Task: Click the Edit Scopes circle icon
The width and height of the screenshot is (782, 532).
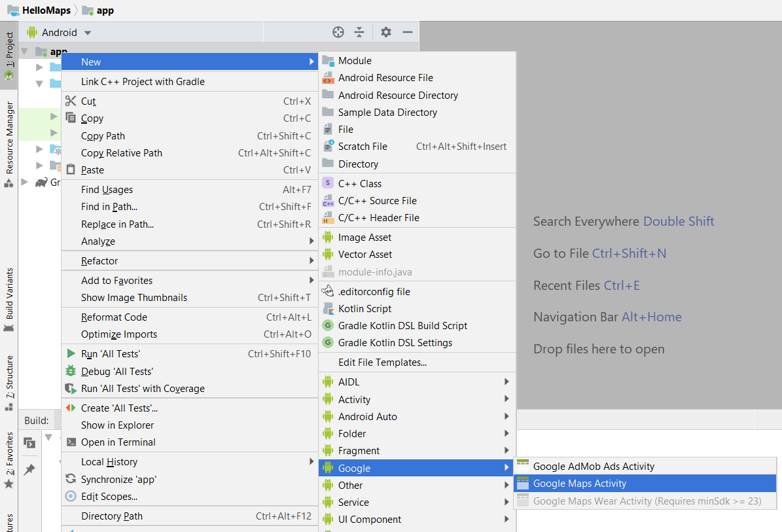Action: (x=71, y=496)
